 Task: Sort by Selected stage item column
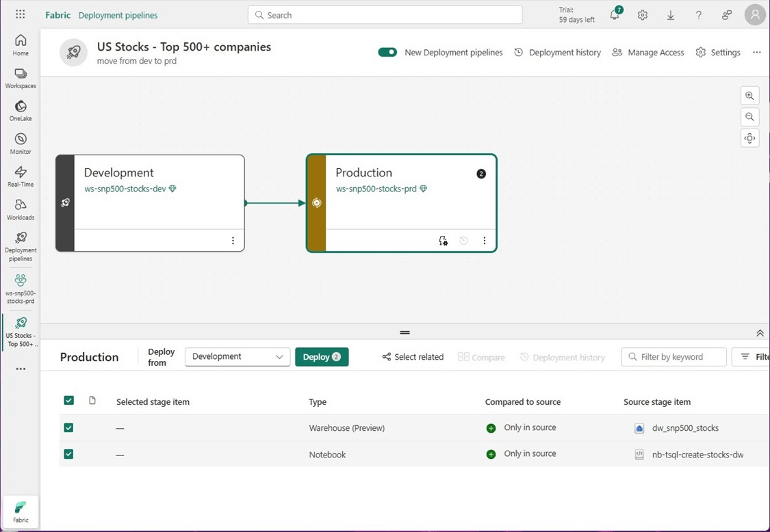tap(153, 401)
